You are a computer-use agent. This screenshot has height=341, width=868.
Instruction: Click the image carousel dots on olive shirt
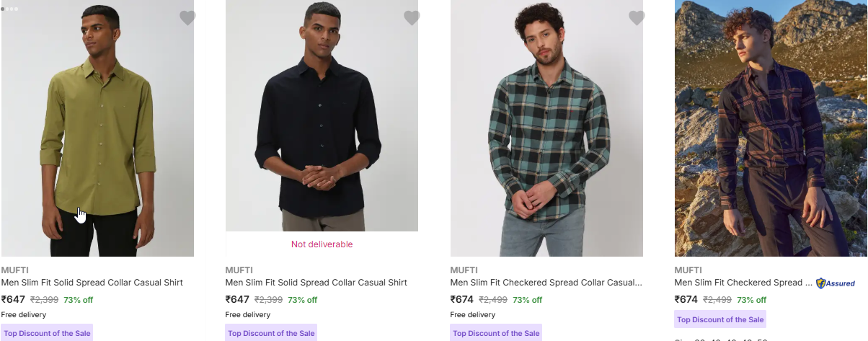[x=10, y=9]
